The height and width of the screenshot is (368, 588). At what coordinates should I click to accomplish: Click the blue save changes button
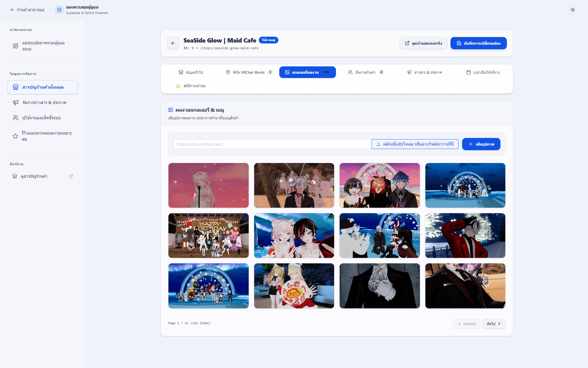pos(478,43)
